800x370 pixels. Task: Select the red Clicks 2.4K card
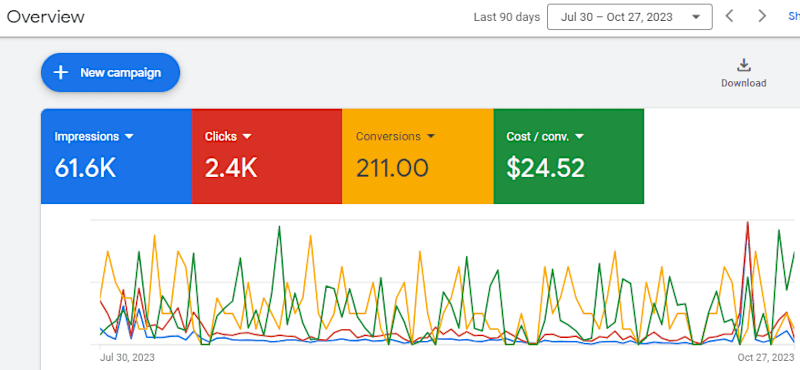point(267,156)
